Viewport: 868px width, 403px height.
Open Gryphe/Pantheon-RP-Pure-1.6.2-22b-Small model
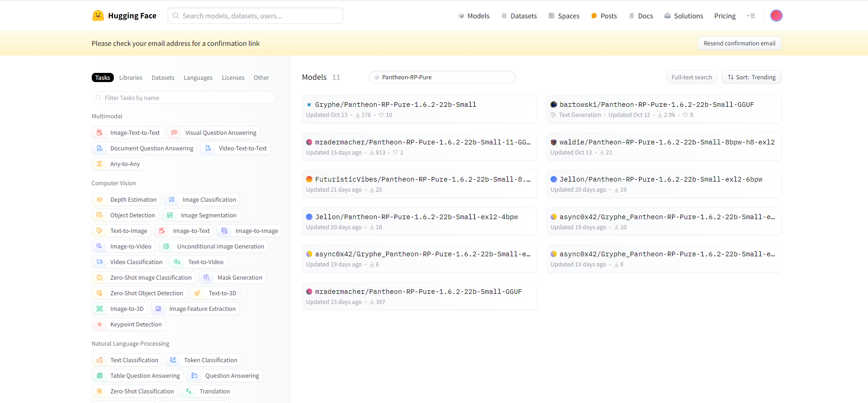point(419,109)
